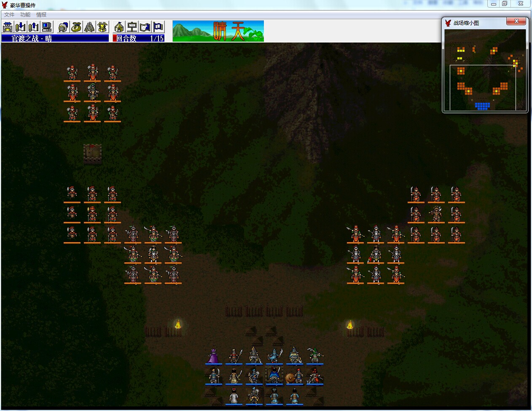This screenshot has width=532, height=411.
Task: Restore the game window using the title bar button
Action: [504, 4]
